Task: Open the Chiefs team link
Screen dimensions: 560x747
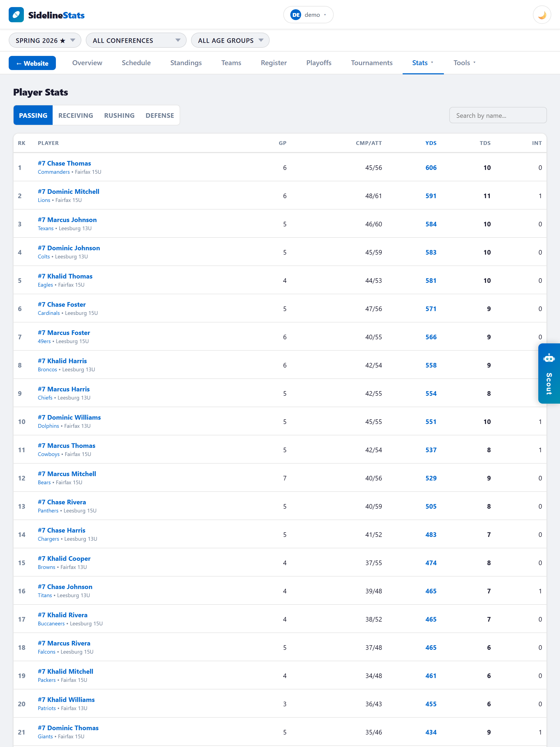Action: [45, 398]
